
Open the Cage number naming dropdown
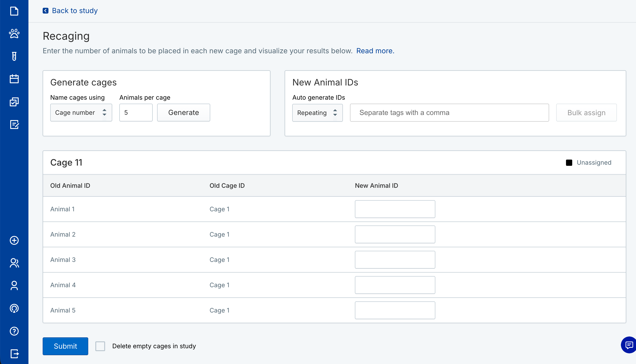click(x=81, y=113)
